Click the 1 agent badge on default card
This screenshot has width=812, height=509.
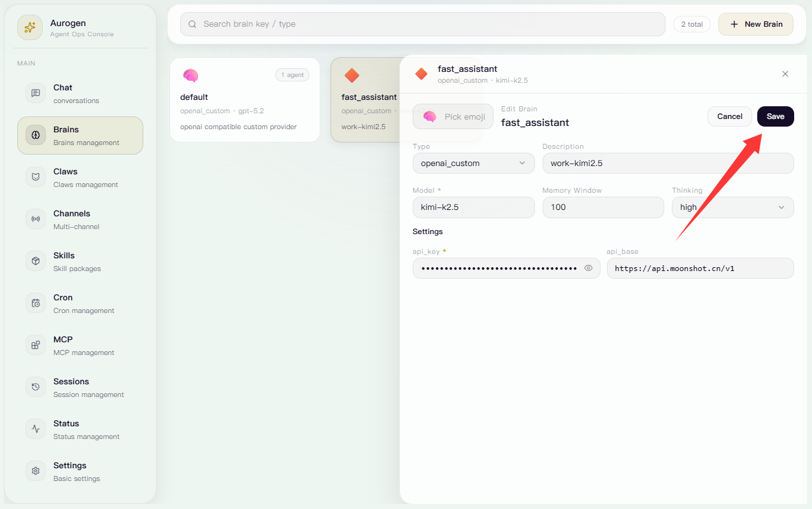coord(292,75)
